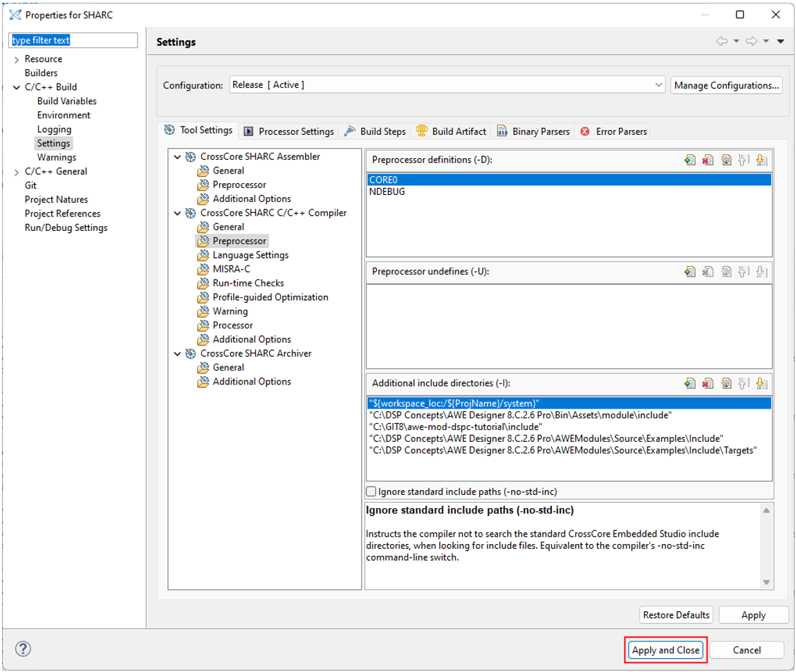
Task: Add a preprocessor undefine (-U) entry
Action: (x=689, y=272)
